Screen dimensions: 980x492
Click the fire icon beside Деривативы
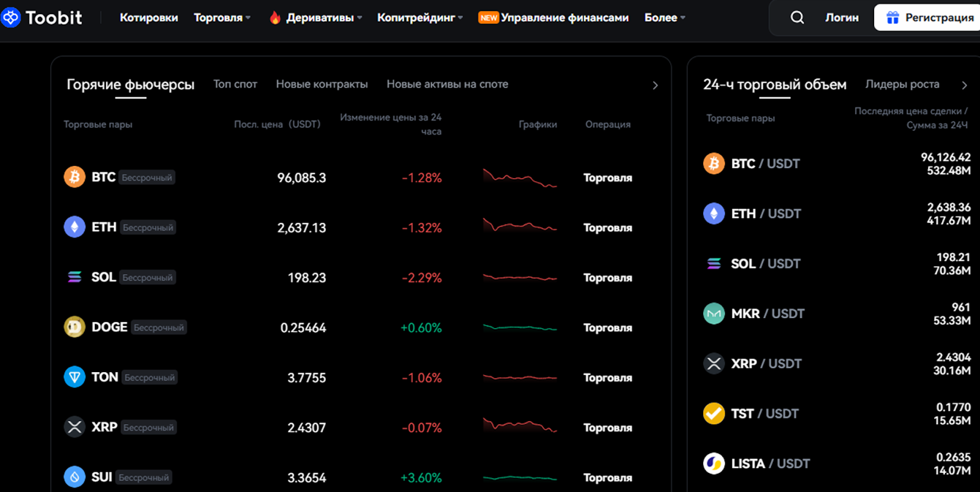(275, 18)
